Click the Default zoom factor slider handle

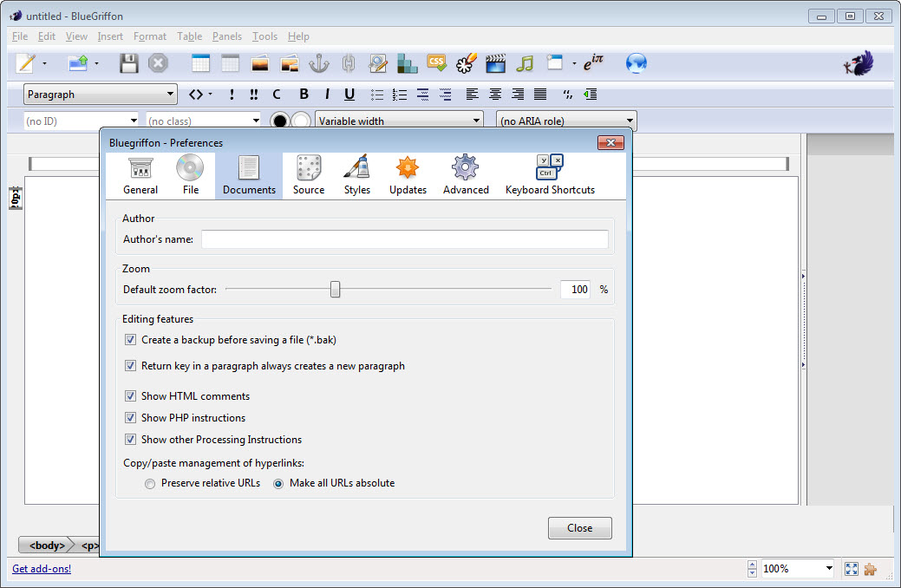click(x=335, y=290)
